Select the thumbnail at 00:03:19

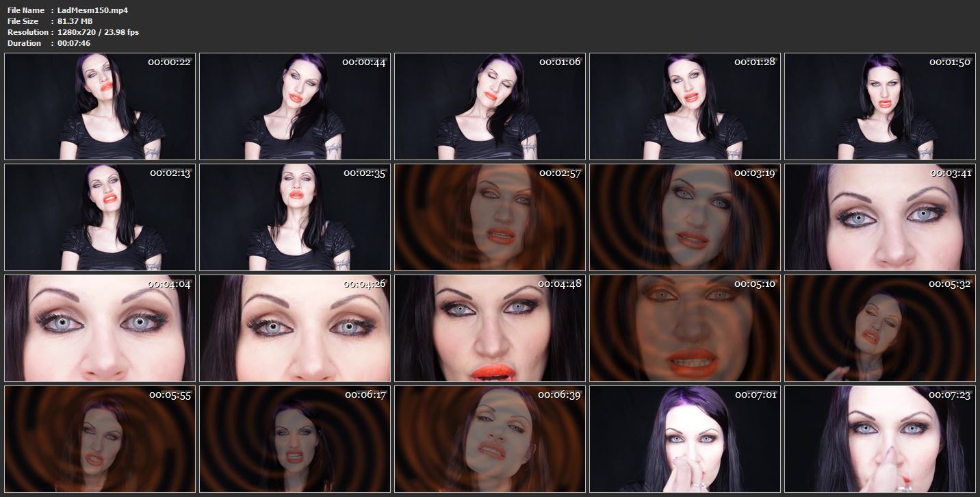685,217
